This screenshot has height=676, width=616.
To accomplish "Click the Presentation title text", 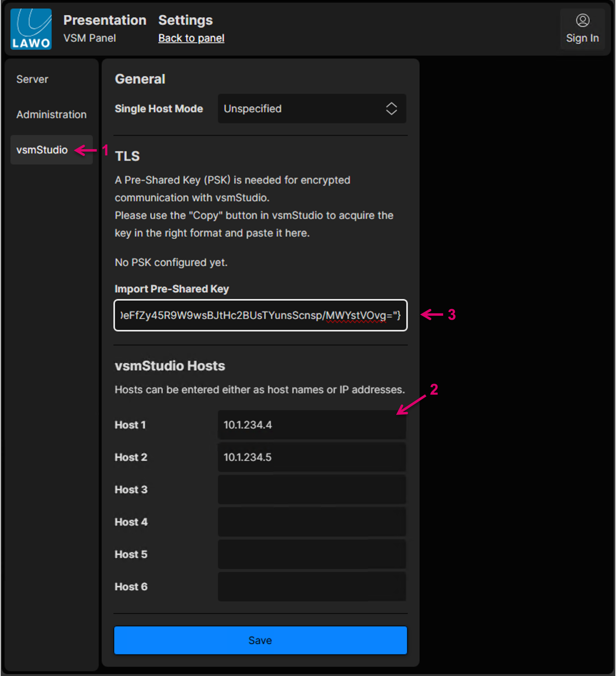I will [105, 20].
